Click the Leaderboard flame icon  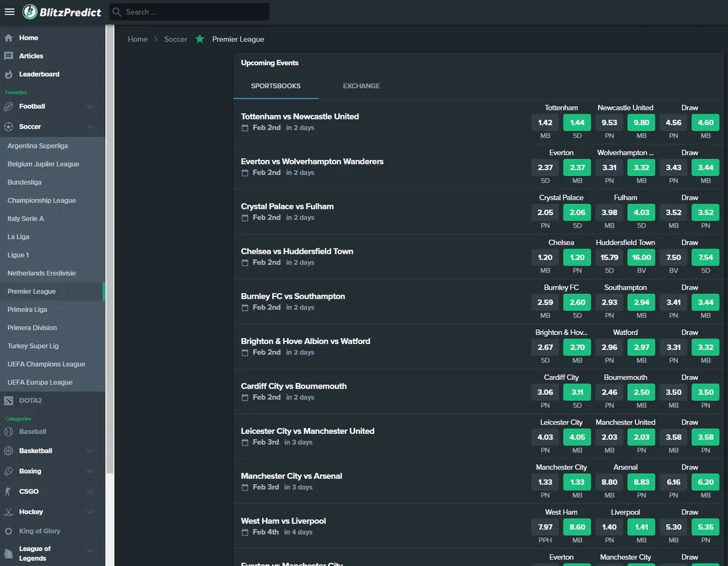pyautogui.click(x=9, y=75)
